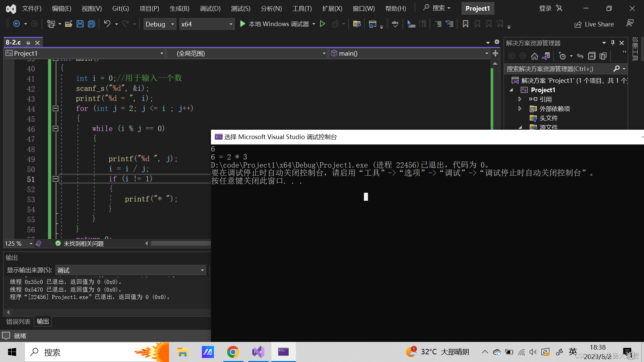Collapse the Project1 node in Solution Explorer
Viewport: 644px width, 362px height.
(511, 90)
